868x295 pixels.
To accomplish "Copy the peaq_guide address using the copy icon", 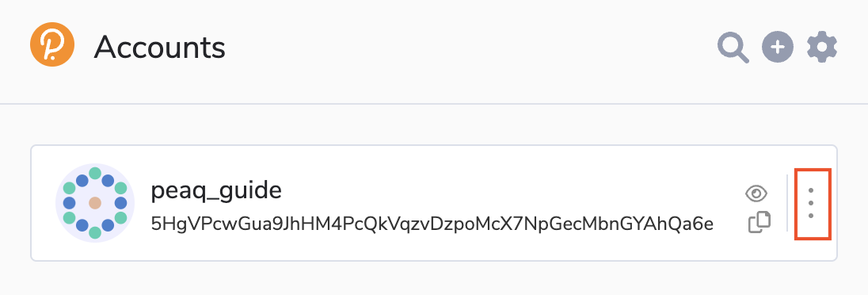I will click(x=759, y=222).
